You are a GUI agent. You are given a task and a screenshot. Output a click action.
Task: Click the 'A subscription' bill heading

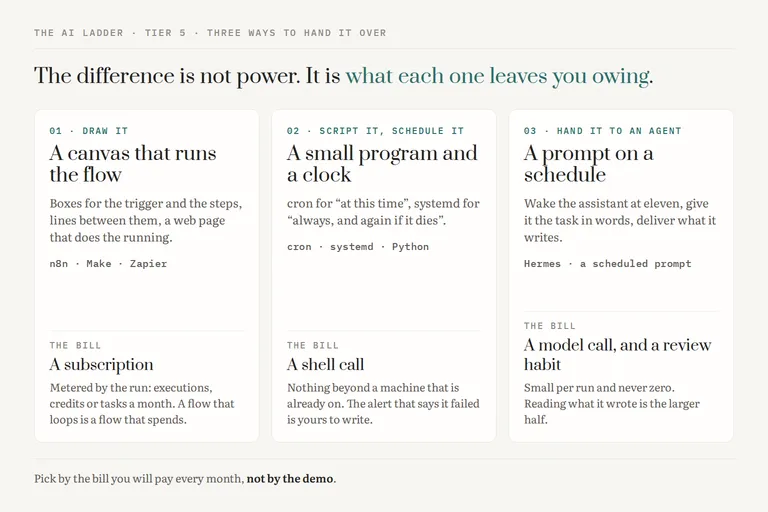(x=101, y=365)
